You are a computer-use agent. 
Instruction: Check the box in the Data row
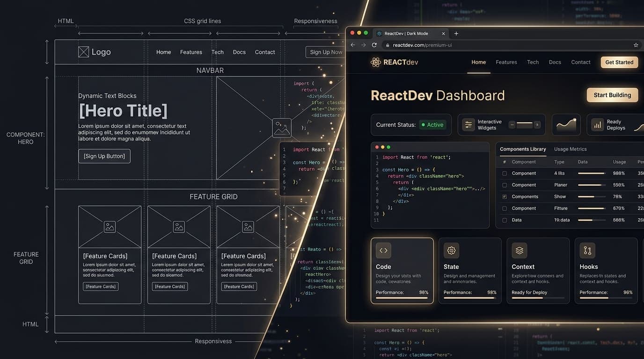click(505, 220)
